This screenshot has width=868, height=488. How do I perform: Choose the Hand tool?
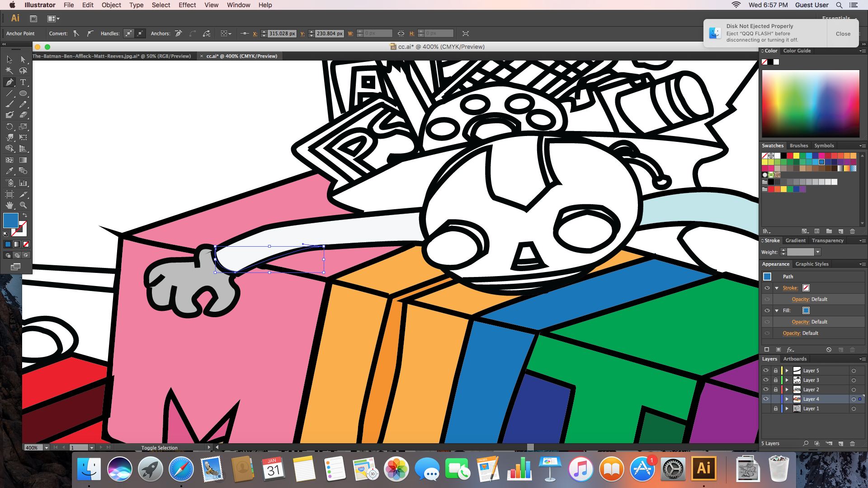click(9, 206)
